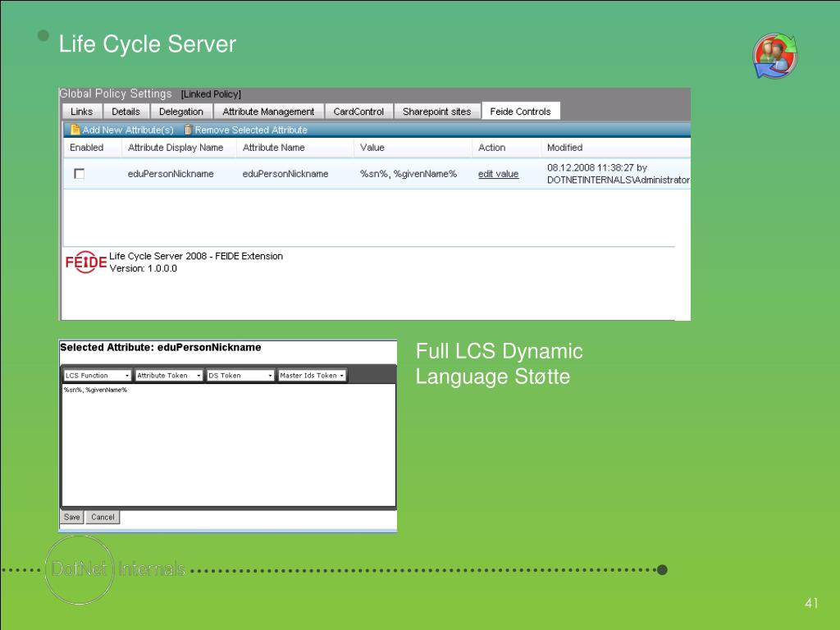840x630 pixels.
Task: Click the Add New Attribute(s) page icon
Action: coord(75,130)
